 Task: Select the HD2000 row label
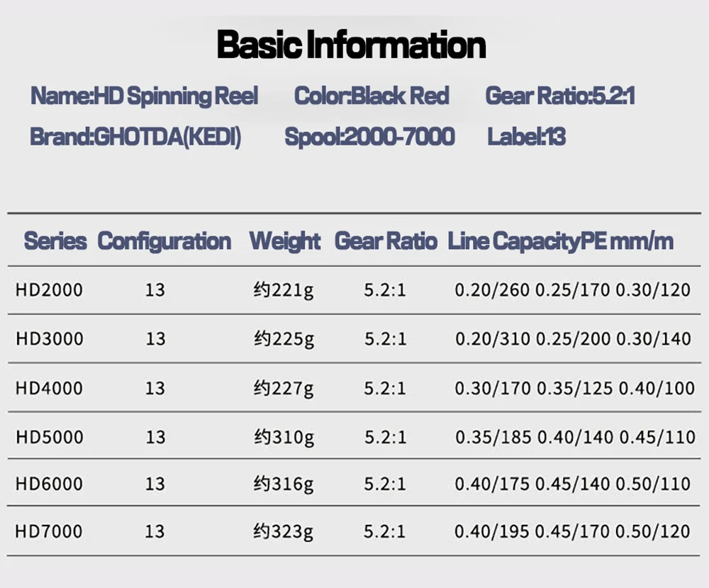click(x=49, y=289)
